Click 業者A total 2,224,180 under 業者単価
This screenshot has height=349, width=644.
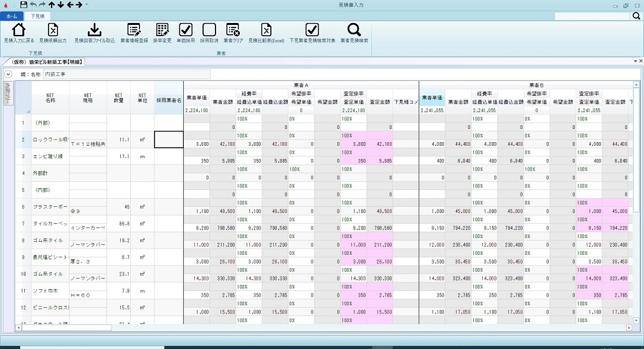[197, 110]
